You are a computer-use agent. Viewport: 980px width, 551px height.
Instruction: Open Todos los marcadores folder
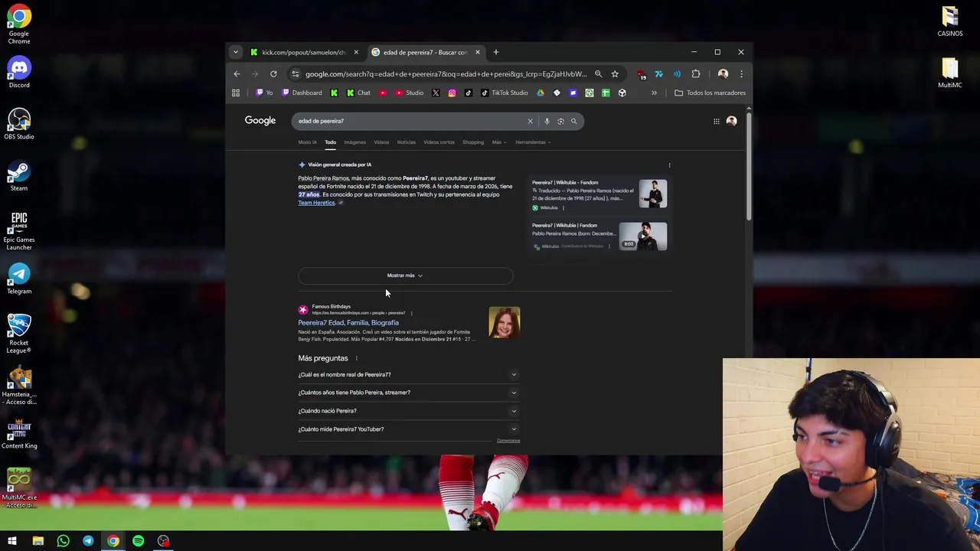pos(710,93)
